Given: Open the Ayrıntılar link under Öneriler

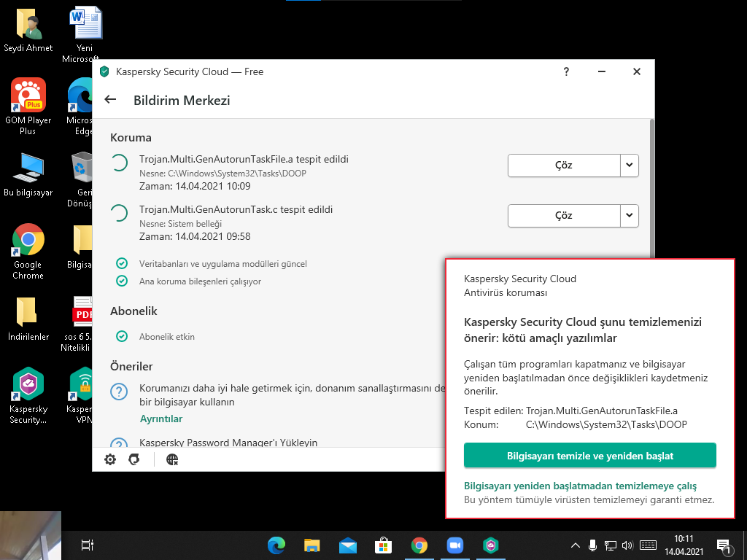Looking at the screenshot, I should point(161,419).
